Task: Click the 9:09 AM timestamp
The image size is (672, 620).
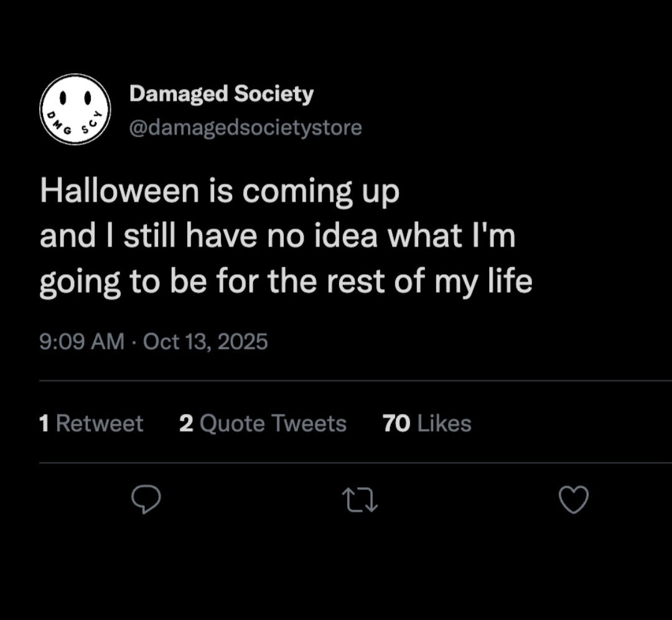Action: [x=82, y=341]
